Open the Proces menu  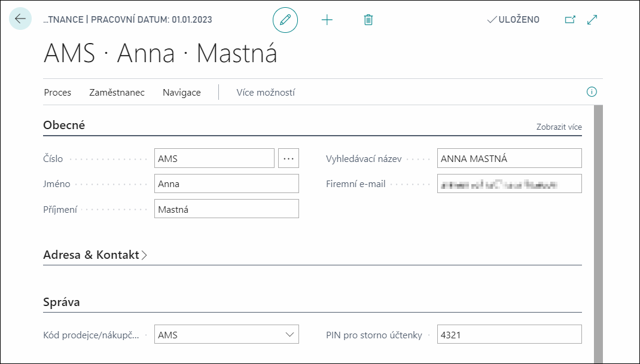(x=57, y=93)
